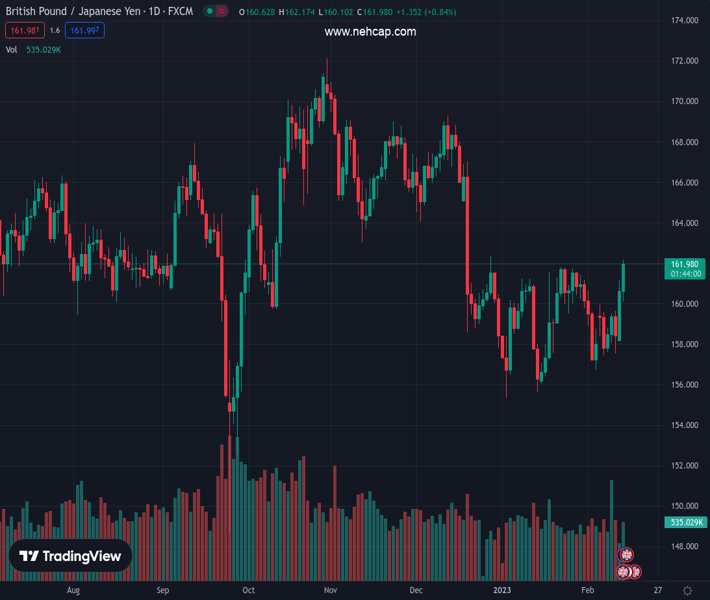The image size is (710, 600).
Task: Click the www.nehcap.com watermark text
Action: 370,32
